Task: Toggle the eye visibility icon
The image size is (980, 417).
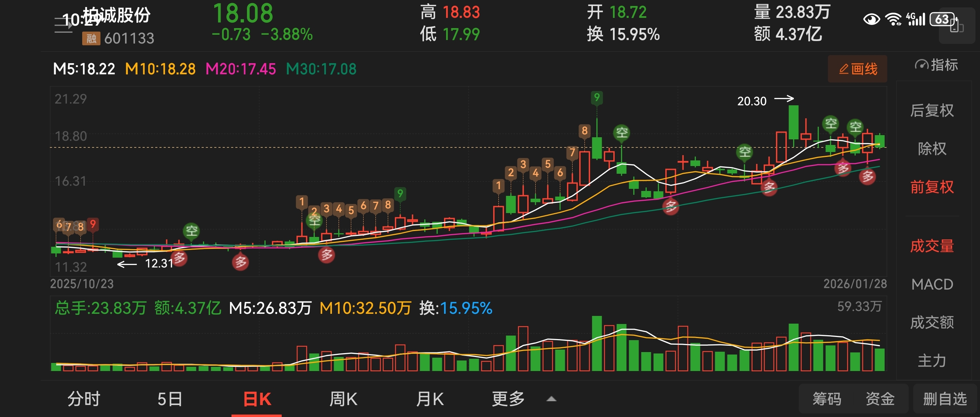Action: coord(871,19)
